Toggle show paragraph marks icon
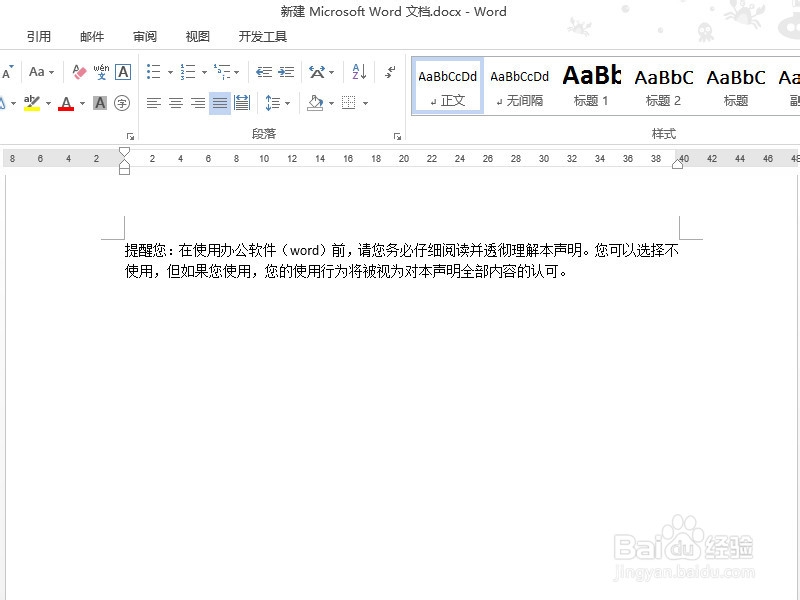Image resolution: width=800 pixels, height=600 pixels. point(388,70)
